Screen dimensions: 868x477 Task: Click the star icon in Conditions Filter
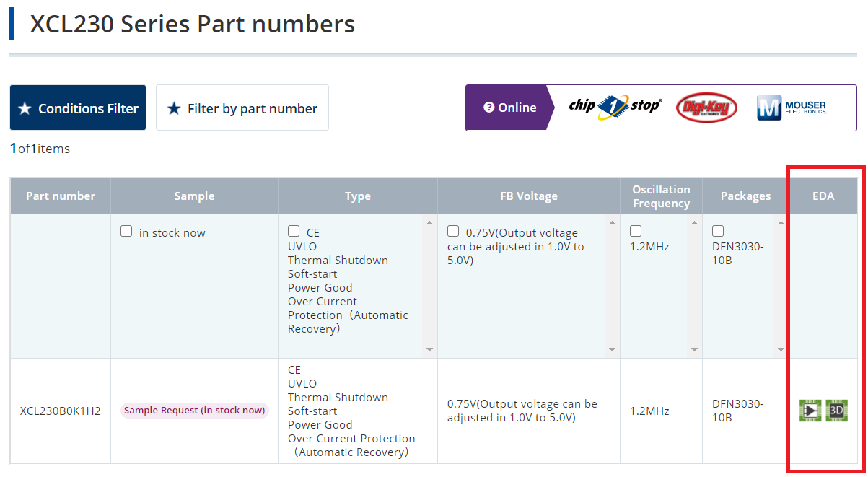pyautogui.click(x=25, y=108)
